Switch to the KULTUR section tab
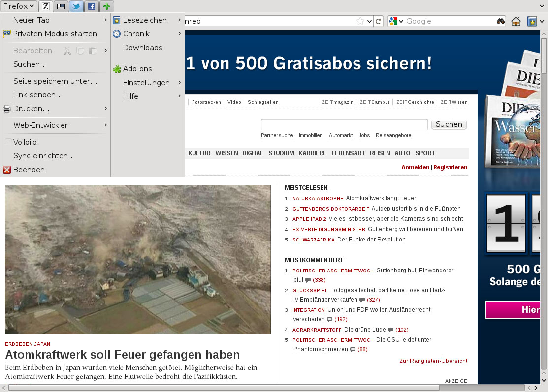Image resolution: width=548 pixels, height=392 pixels. coord(199,153)
